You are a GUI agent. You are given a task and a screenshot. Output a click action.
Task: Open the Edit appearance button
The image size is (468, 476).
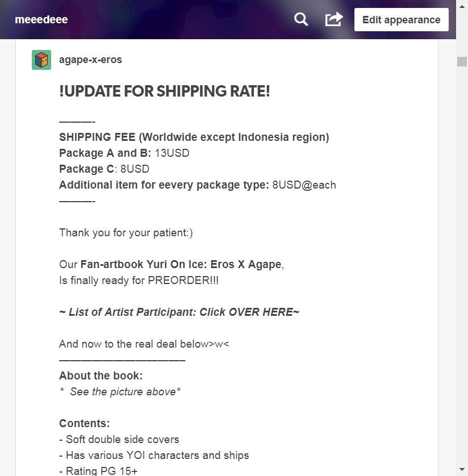click(401, 20)
